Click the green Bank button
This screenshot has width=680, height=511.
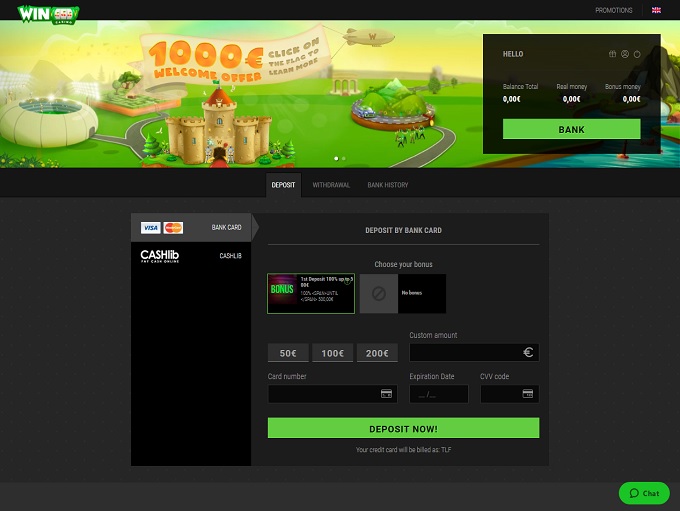[x=571, y=129]
